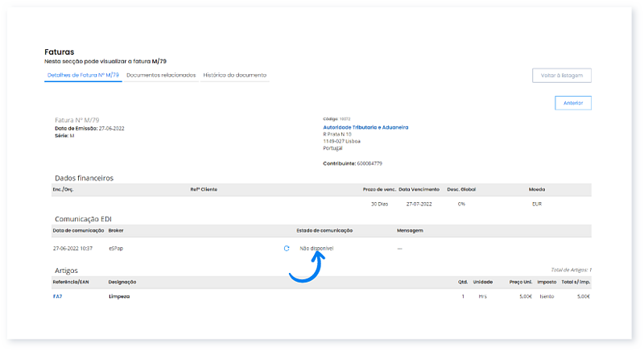Click the Designação column header
The width and height of the screenshot is (644, 351).
pyautogui.click(x=122, y=283)
